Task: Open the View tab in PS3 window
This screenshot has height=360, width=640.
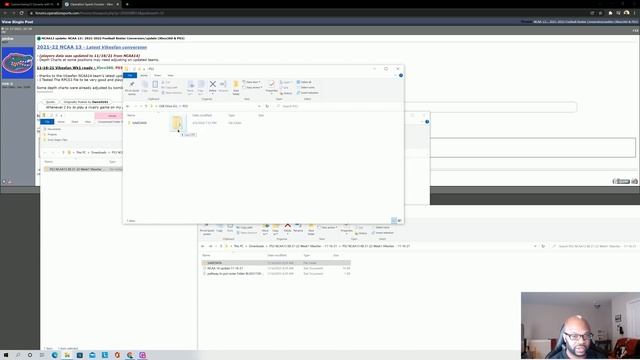Action: pos(171,76)
